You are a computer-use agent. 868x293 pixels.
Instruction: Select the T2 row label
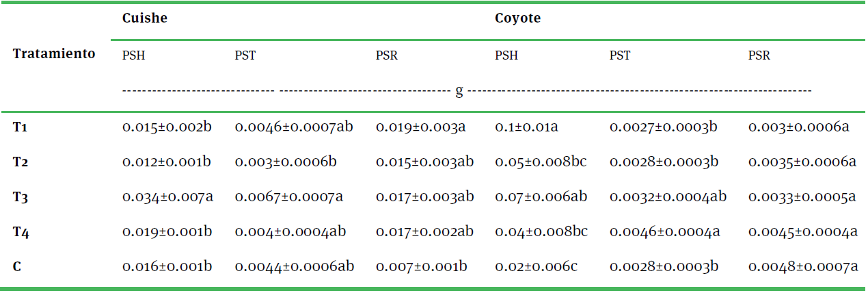pyautogui.click(x=21, y=163)
